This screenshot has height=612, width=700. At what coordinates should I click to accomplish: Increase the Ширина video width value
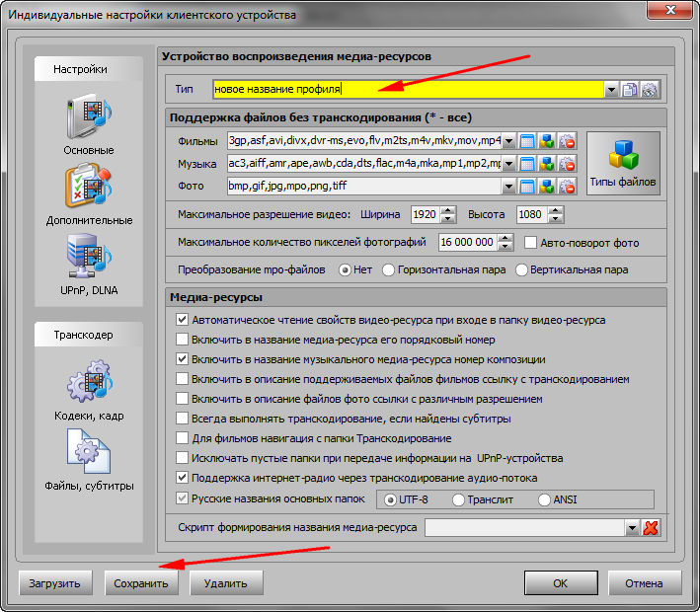click(x=448, y=209)
